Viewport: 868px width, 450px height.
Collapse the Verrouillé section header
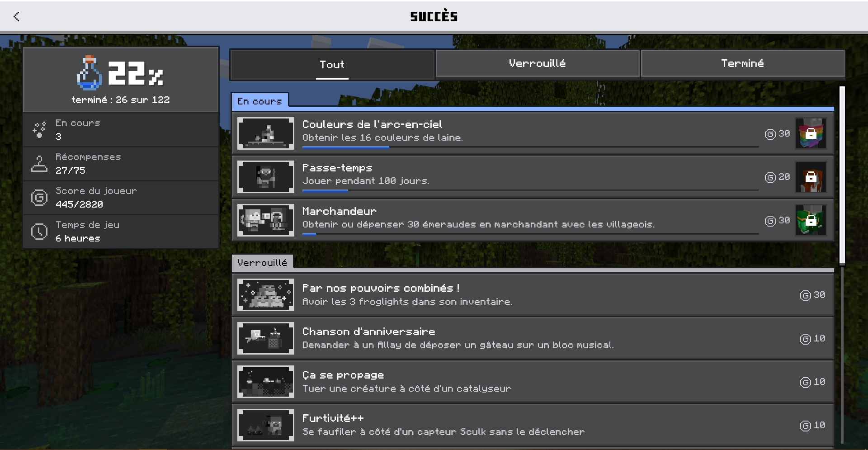262,263
